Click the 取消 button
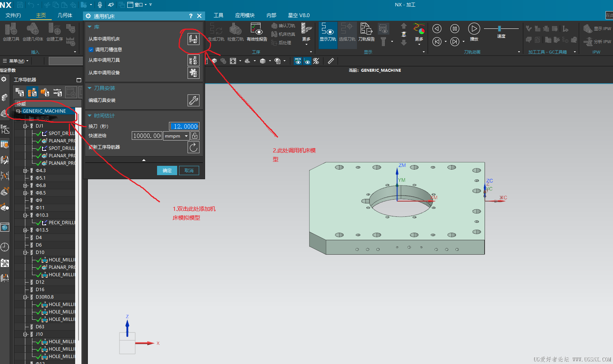This screenshot has height=364, width=613. tap(189, 170)
